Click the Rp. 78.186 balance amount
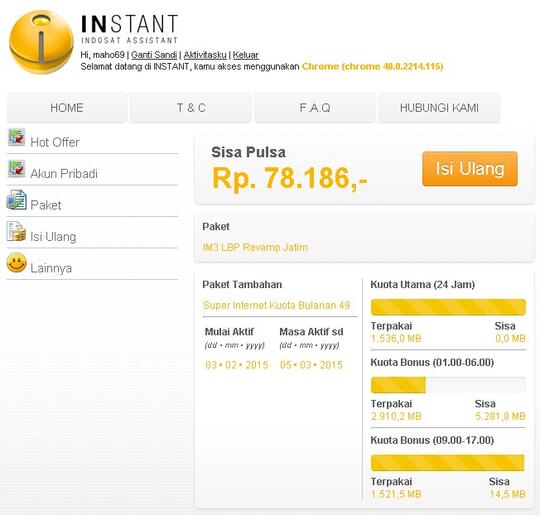 290,178
